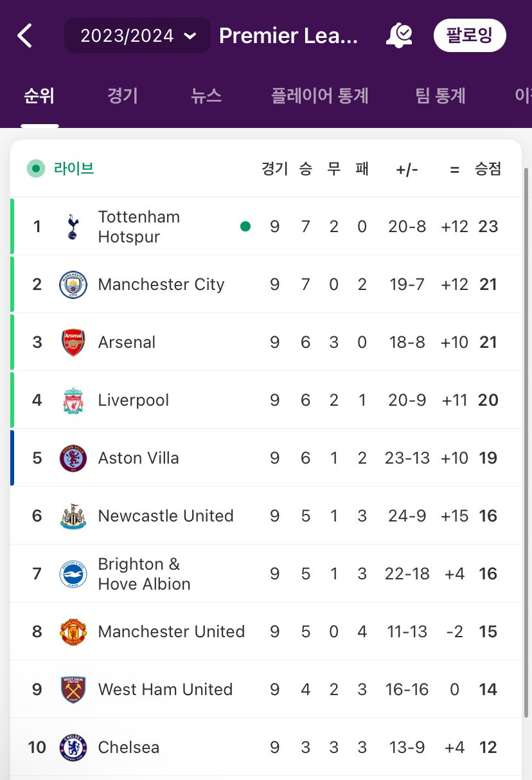Open Tottenham Hotspur crest icon
This screenshot has height=780, width=532.
point(73,226)
